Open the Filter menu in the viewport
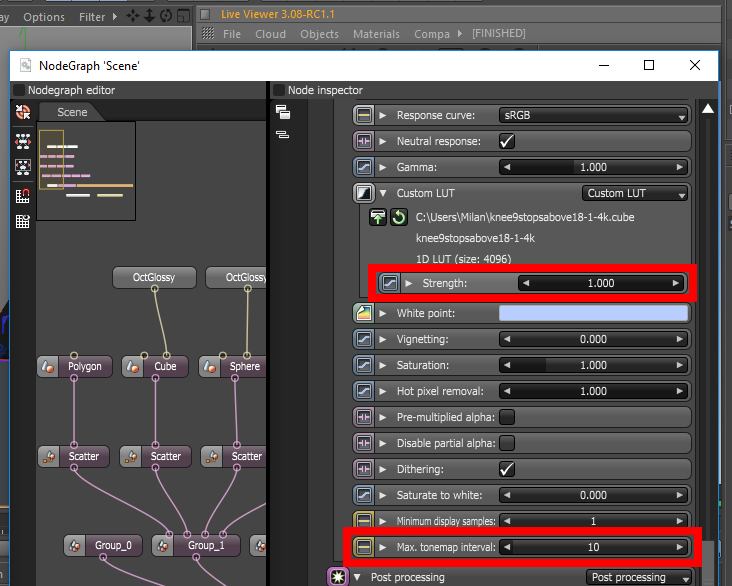This screenshot has height=586, width=732. click(x=92, y=17)
